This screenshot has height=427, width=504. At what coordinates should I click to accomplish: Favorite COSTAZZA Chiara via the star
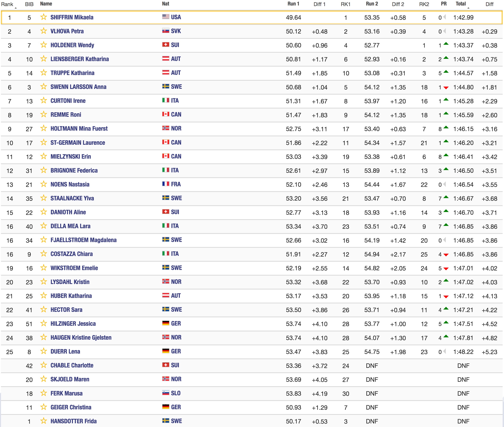click(44, 254)
